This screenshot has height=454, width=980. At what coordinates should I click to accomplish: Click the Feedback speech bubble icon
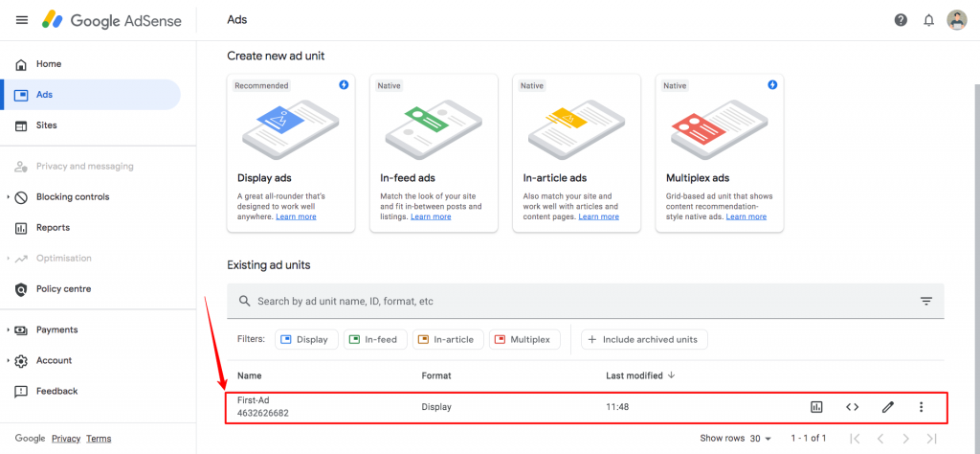(21, 392)
